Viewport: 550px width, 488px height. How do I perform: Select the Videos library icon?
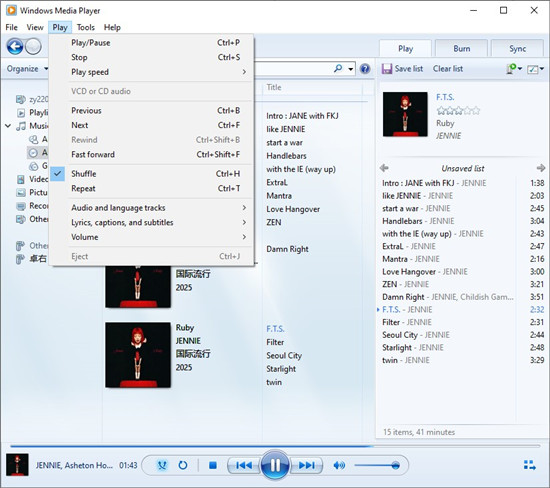(x=21, y=179)
